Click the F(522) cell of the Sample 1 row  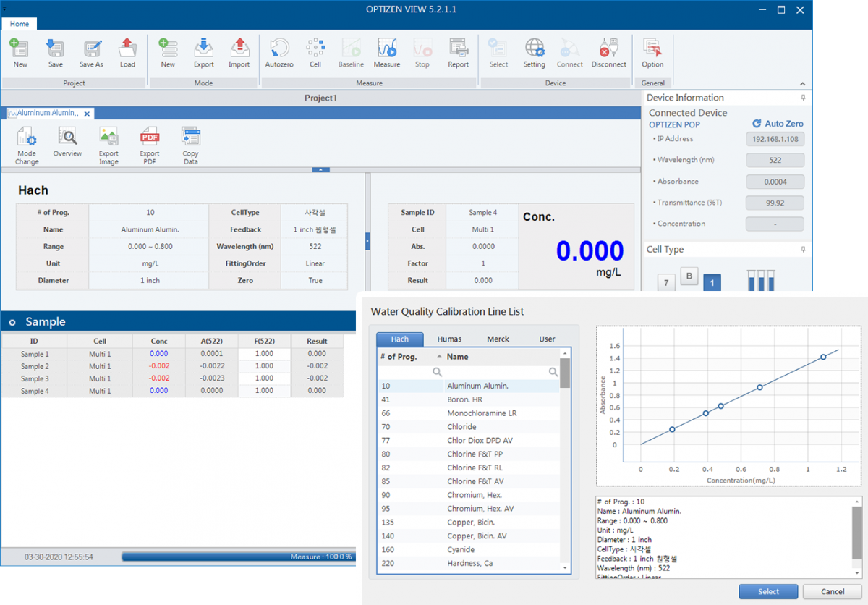(264, 354)
